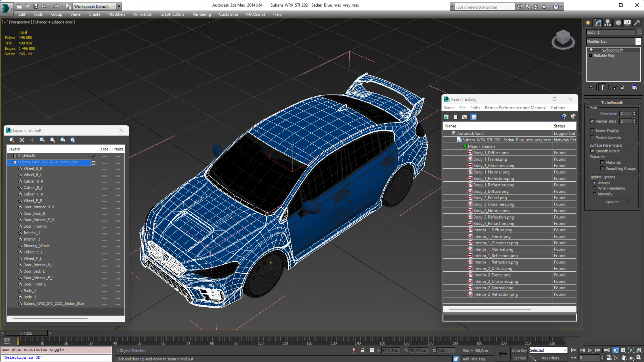Click Create New Layer icon in Layer dialog

(12, 140)
